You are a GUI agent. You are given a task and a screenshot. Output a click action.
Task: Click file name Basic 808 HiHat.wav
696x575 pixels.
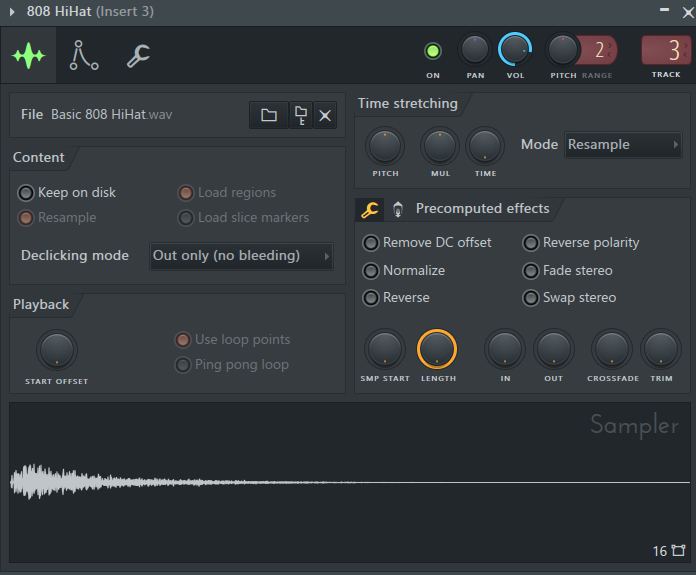(111, 115)
